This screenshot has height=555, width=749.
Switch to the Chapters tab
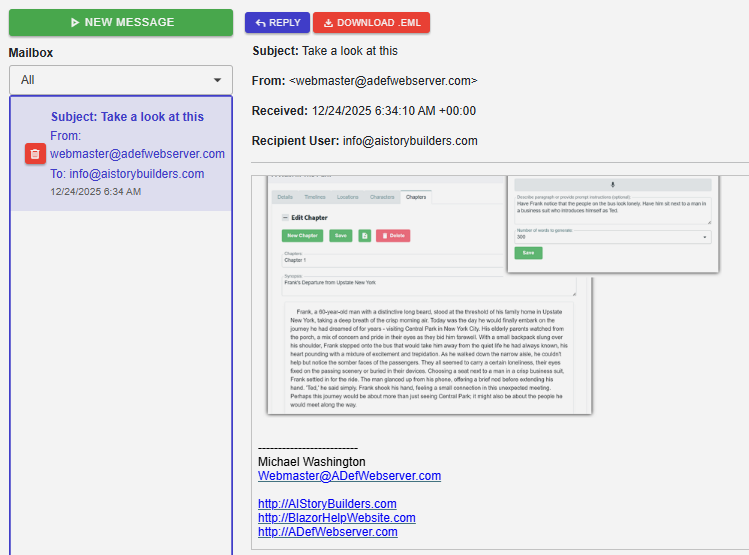(415, 198)
